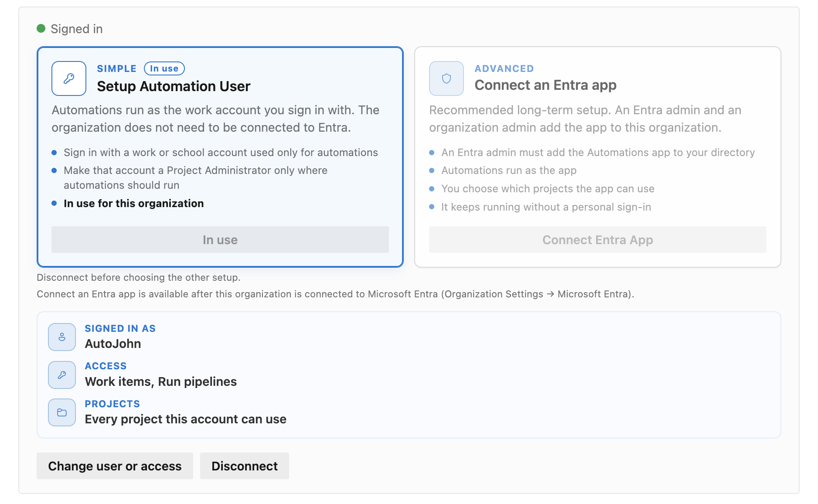Click 'Every project this account can use'
The image size is (818, 504).
186,419
